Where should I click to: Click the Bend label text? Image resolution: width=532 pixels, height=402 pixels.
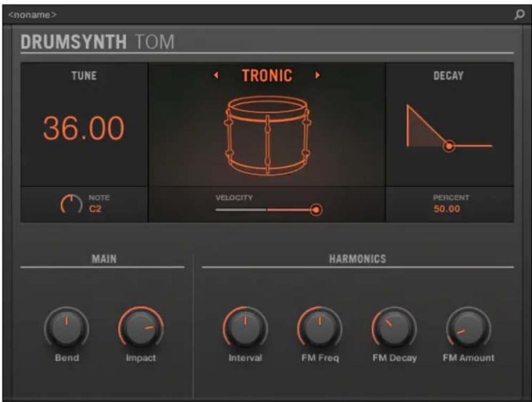coord(67,358)
